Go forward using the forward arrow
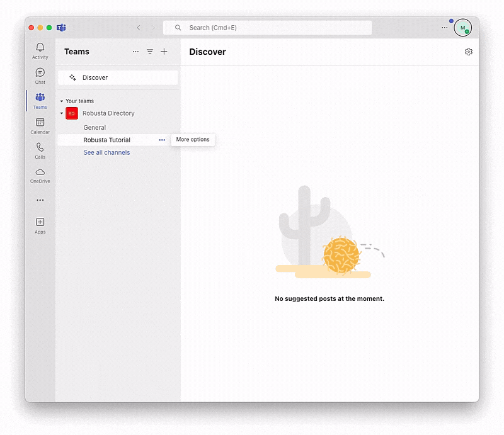Screen dimensions: 504x435 tap(153, 28)
